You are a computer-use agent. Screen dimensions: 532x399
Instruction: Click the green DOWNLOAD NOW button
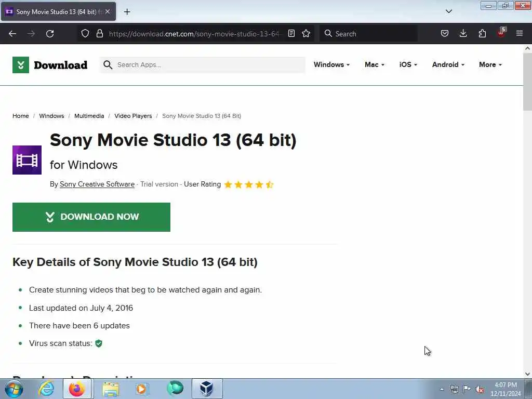tap(91, 217)
